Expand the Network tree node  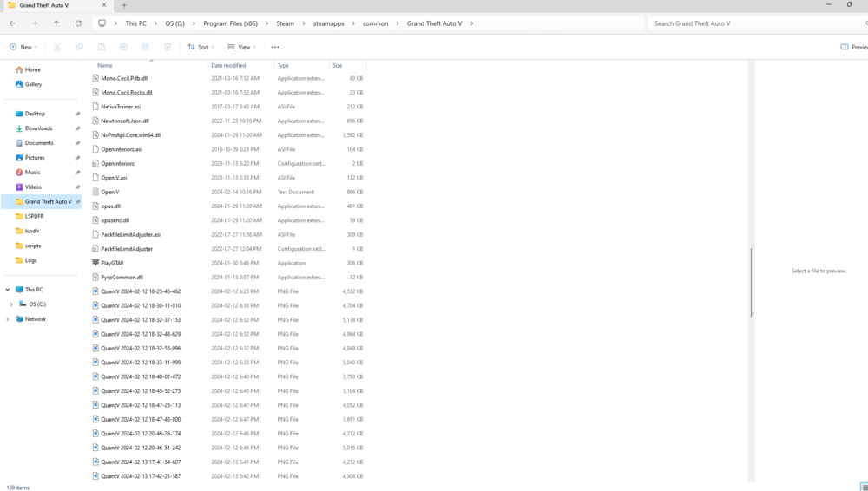click(7, 319)
